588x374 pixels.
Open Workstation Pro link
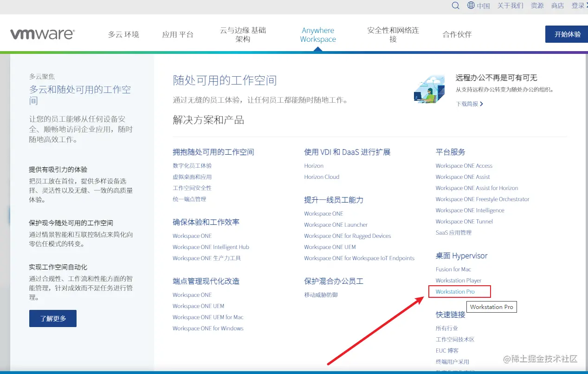point(455,292)
